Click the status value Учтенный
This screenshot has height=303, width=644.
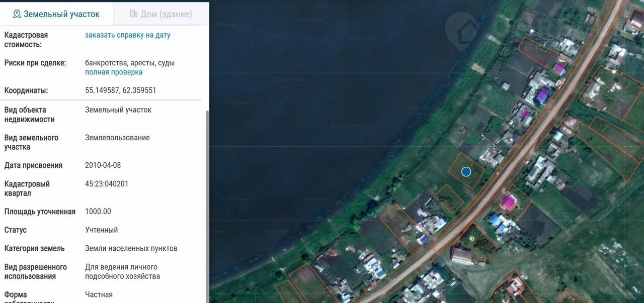(x=101, y=230)
